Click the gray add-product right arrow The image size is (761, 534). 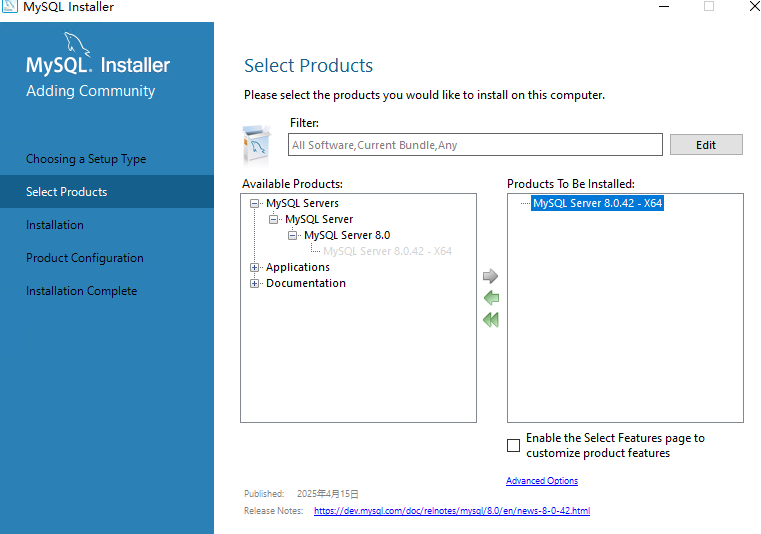pyautogui.click(x=490, y=276)
